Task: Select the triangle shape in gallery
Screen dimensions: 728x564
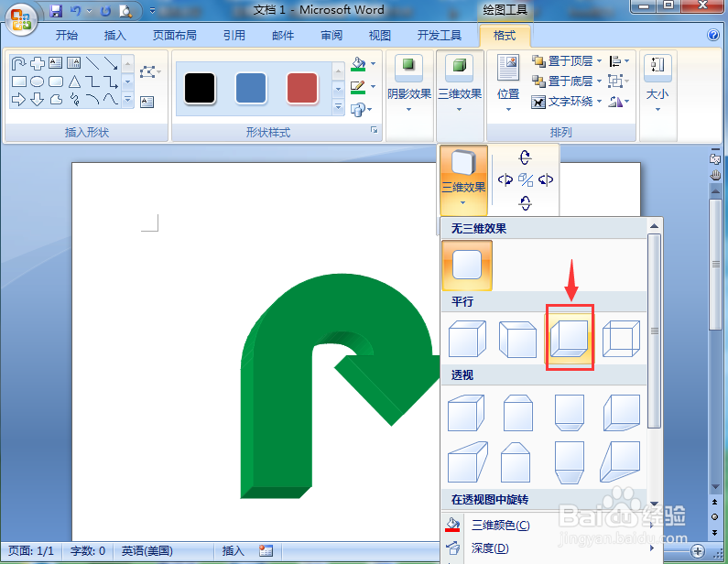Action: click(74, 81)
